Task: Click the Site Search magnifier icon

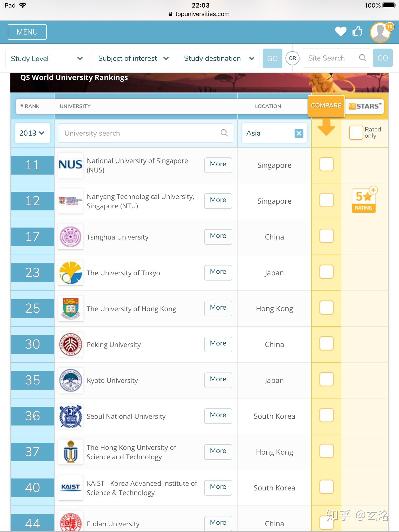Action: (362, 58)
